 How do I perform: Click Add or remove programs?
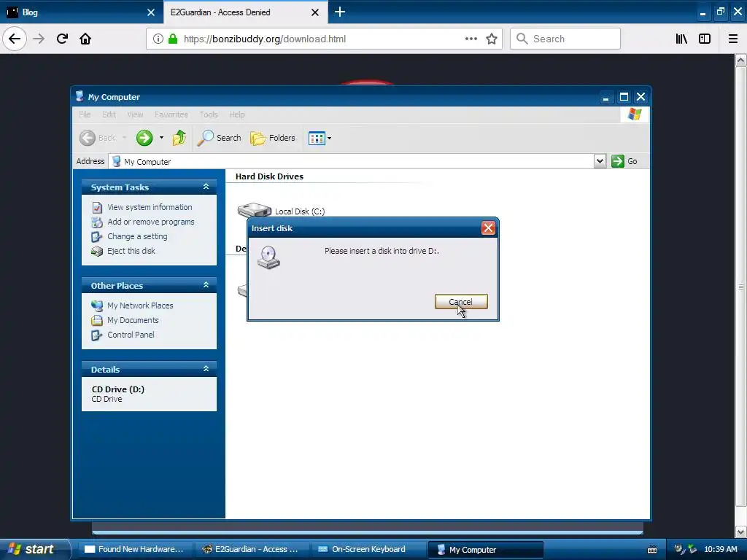click(151, 222)
